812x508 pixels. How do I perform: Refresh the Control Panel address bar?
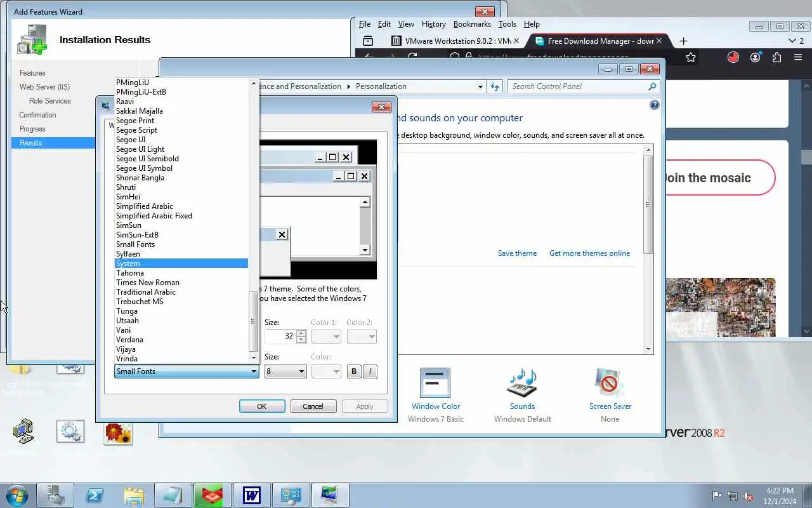pos(495,86)
